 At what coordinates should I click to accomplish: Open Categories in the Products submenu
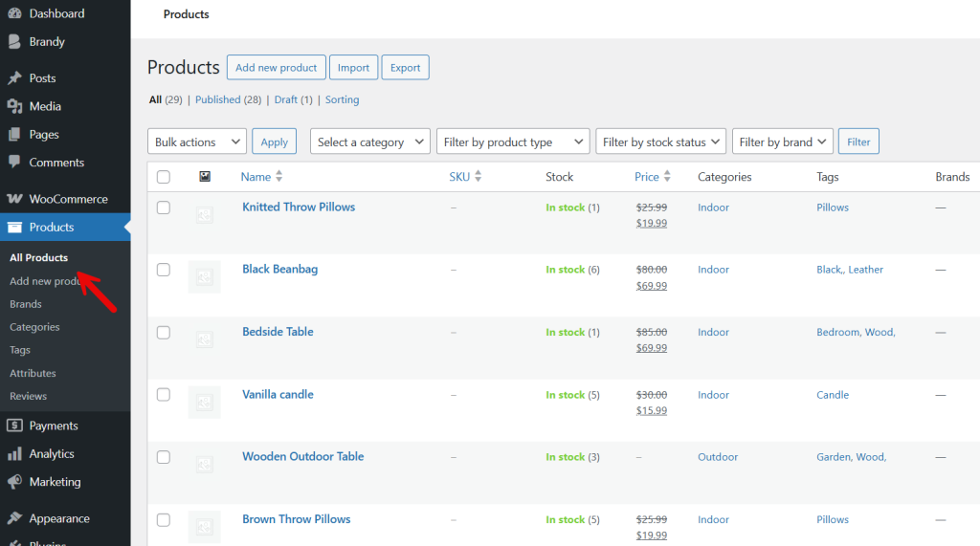34,327
